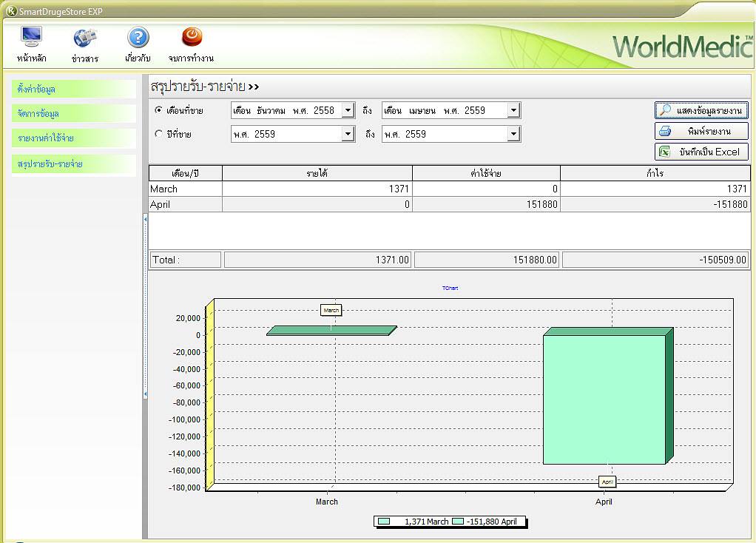Click the SmartDrugeStore title bar app icon
The width and height of the screenshot is (756, 543).
click(x=10, y=10)
